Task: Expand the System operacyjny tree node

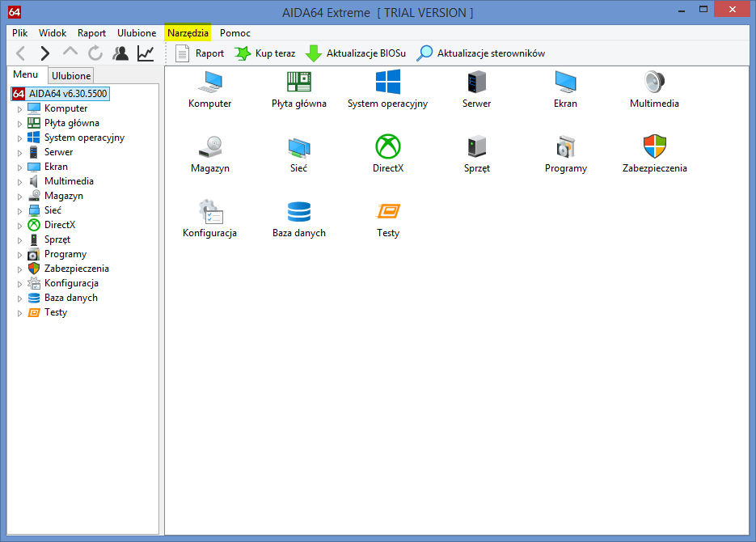Action: coord(19,138)
